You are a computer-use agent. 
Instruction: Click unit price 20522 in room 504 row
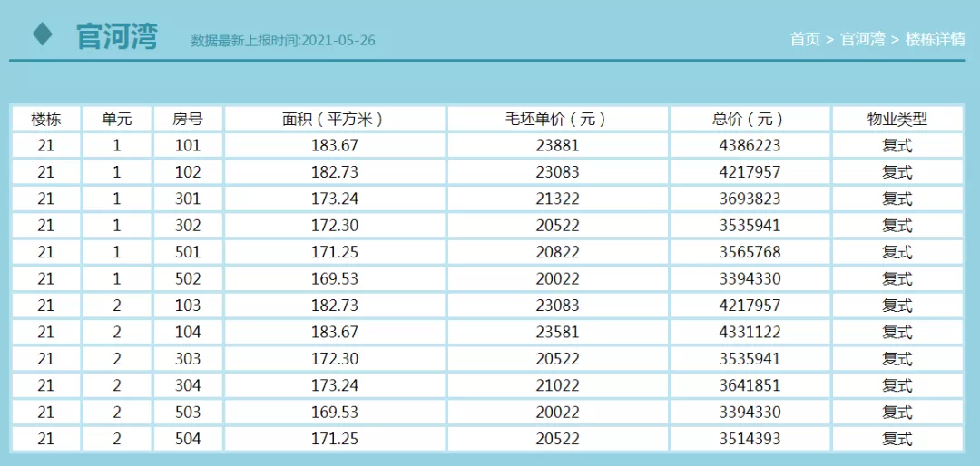pos(557,439)
